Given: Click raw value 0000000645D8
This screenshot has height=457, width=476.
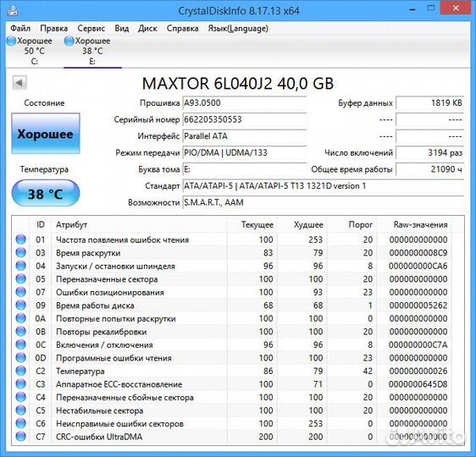Looking at the screenshot, I should click(x=418, y=384).
